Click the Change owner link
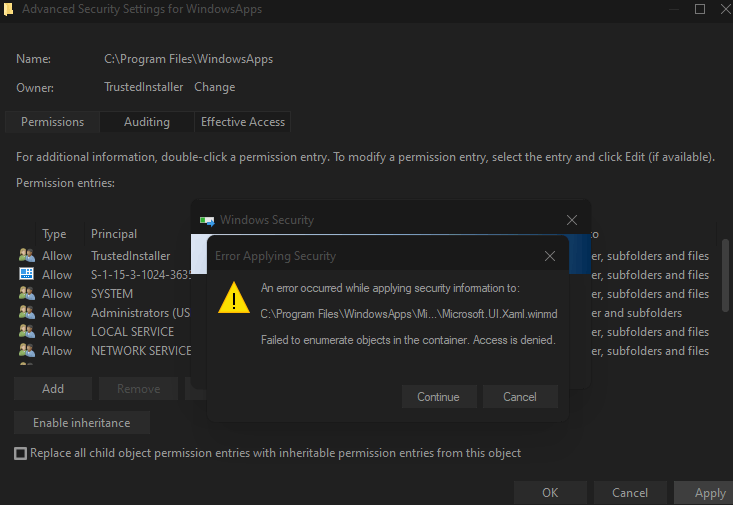Viewport: 733px width, 505px height. [x=215, y=87]
